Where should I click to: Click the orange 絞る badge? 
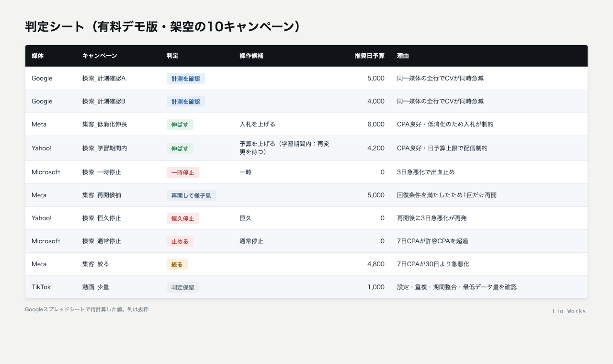(x=177, y=264)
